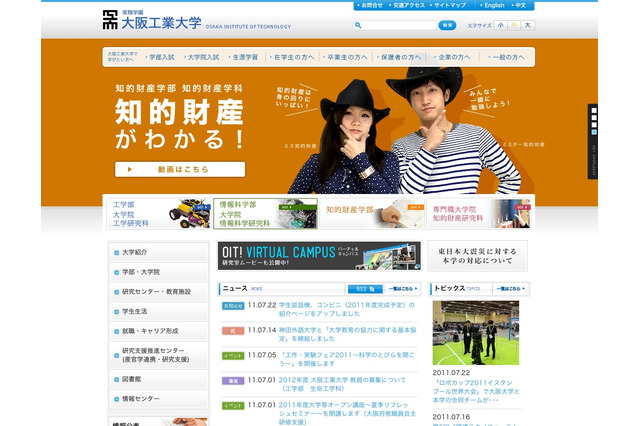Open the OIT! Virtual Campus banner
The width and height of the screenshot is (640, 426).
(319, 256)
